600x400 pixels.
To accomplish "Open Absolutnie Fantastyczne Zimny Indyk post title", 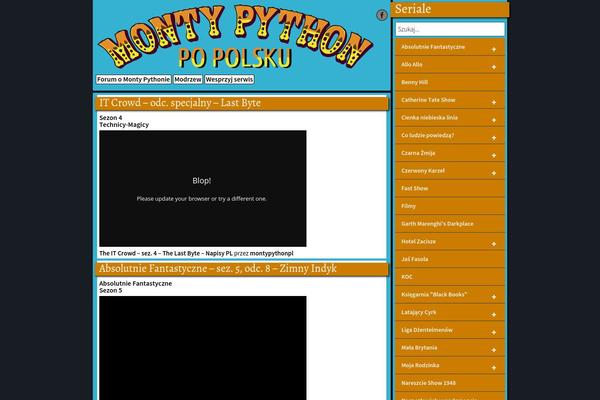I will click(x=218, y=269).
